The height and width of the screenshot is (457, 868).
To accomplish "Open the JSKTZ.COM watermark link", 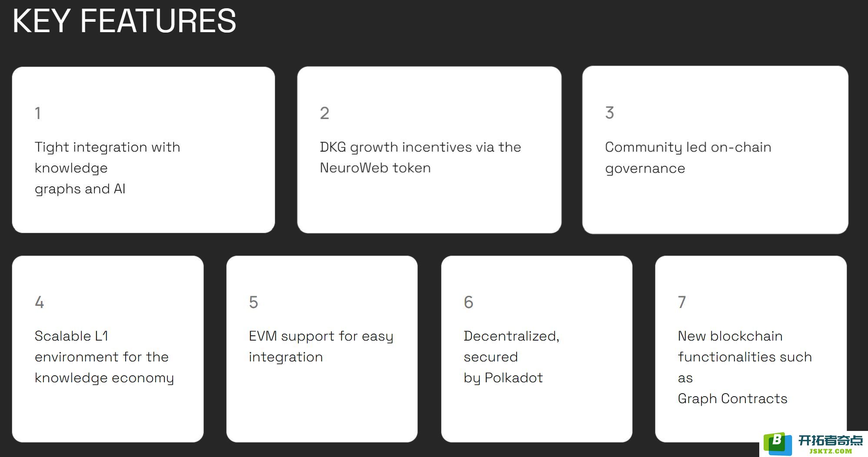I will tap(831, 451).
